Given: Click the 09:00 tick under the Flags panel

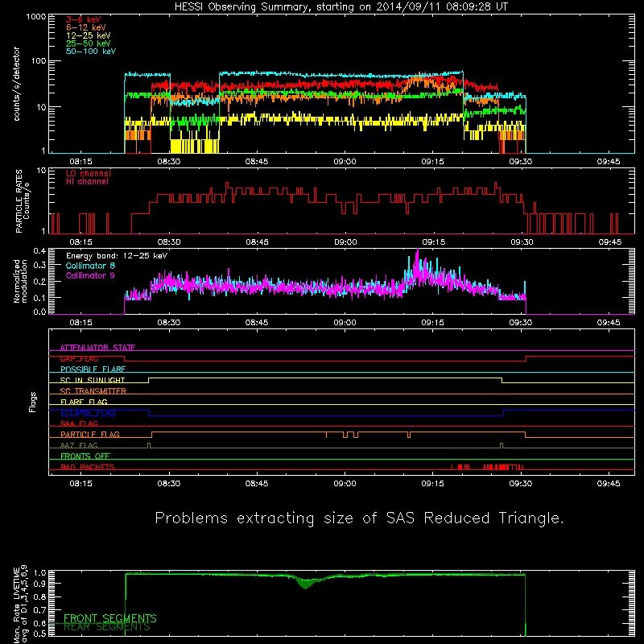Looking at the screenshot, I should coord(345,484).
